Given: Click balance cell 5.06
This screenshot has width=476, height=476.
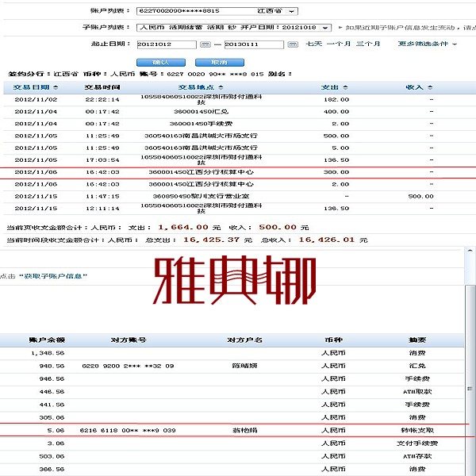Looking at the screenshot, I should point(56,431).
